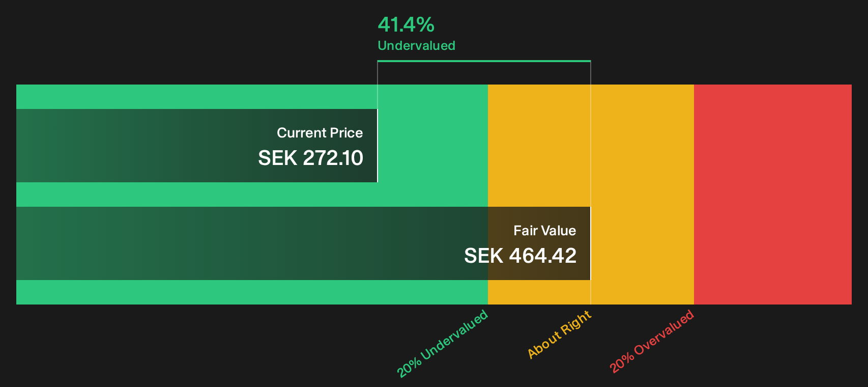Click the white marker at Fair Value bar end
The width and height of the screenshot is (868, 387).
(x=590, y=243)
